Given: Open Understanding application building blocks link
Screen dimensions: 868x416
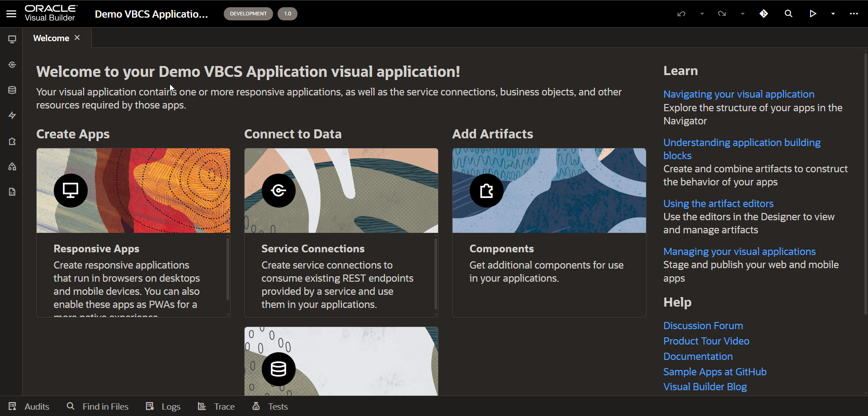Looking at the screenshot, I should (742, 149).
